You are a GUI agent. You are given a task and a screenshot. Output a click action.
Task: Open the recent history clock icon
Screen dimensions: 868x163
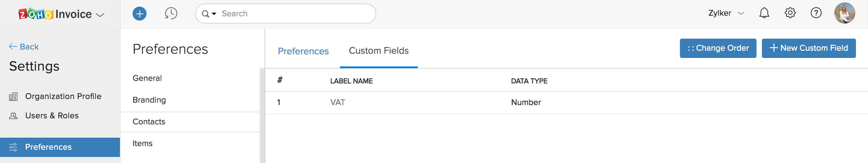[x=171, y=14]
